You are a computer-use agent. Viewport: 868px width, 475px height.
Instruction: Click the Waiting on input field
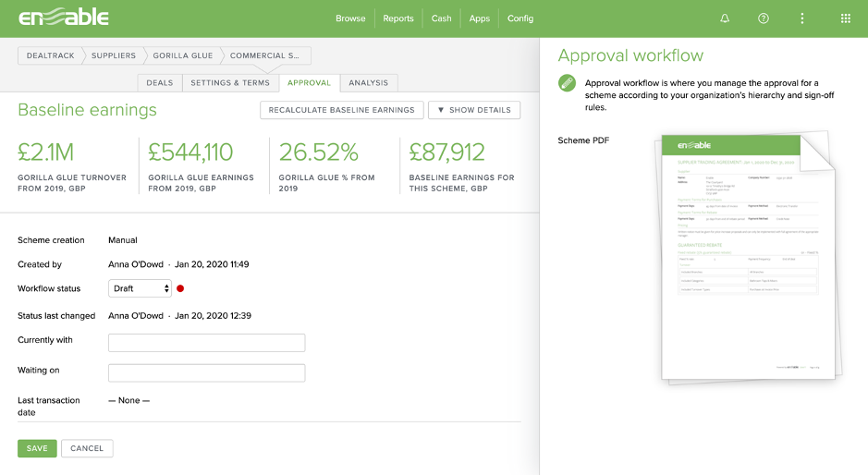(206, 372)
